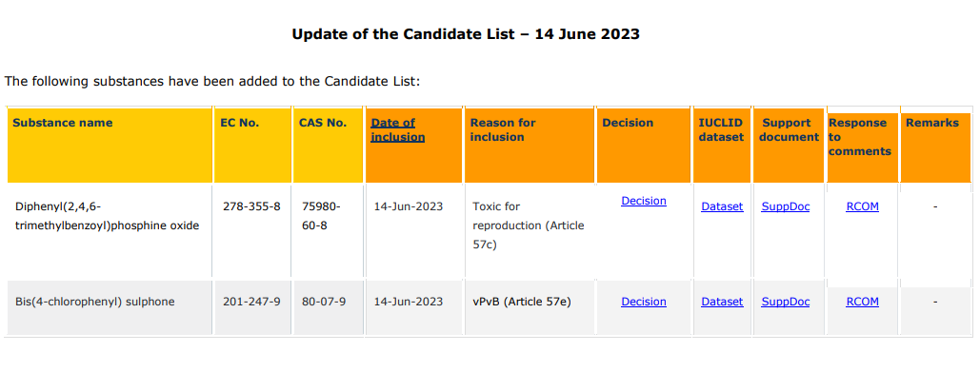980x372 pixels.
Task: Click the EC number 201-247-9 cell
Action: [x=251, y=303]
